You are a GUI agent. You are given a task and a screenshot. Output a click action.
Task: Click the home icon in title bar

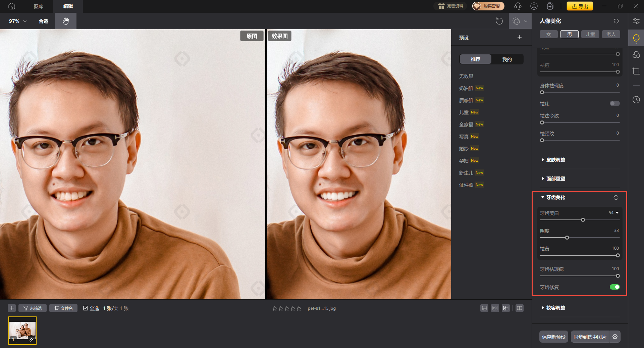[x=12, y=6]
